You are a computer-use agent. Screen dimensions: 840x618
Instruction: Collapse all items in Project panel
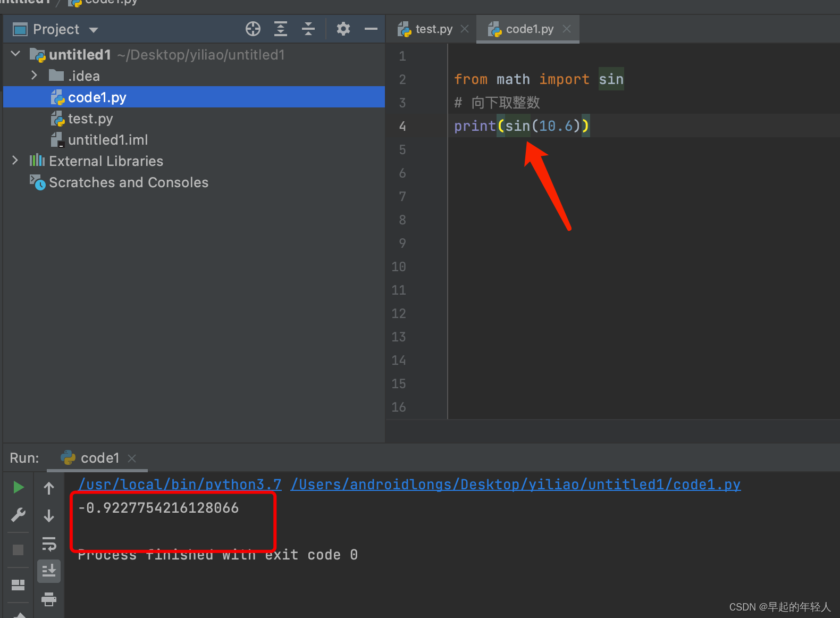(x=308, y=29)
